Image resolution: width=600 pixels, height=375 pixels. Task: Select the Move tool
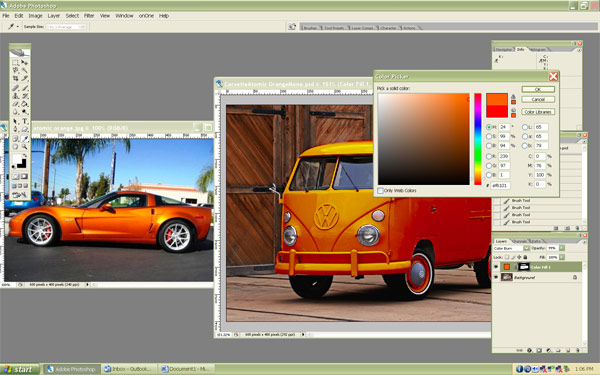pos(24,62)
